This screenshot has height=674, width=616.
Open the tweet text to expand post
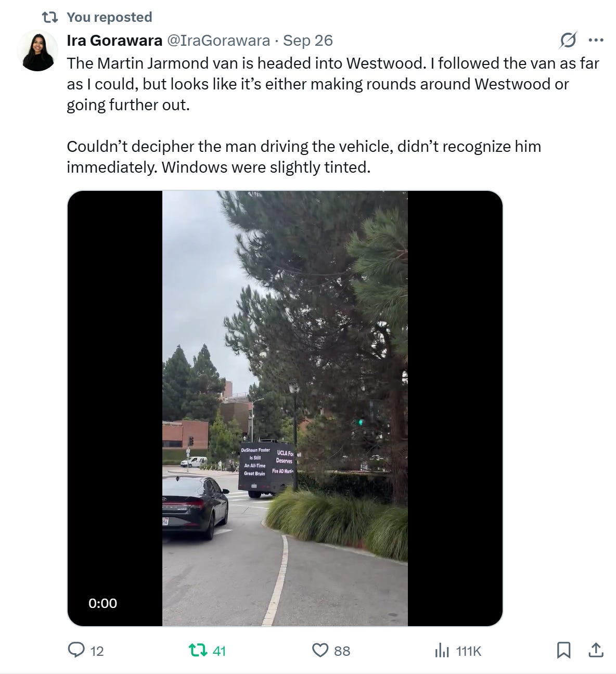point(333,115)
